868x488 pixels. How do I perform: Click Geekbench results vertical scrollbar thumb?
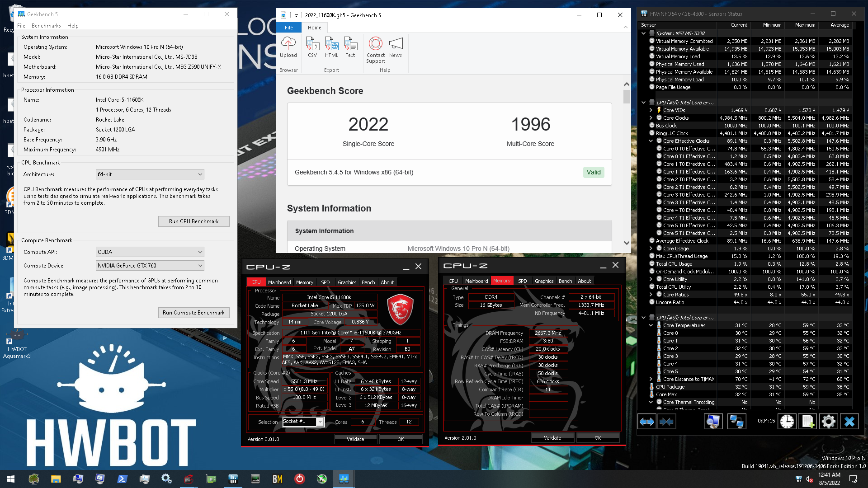627,97
